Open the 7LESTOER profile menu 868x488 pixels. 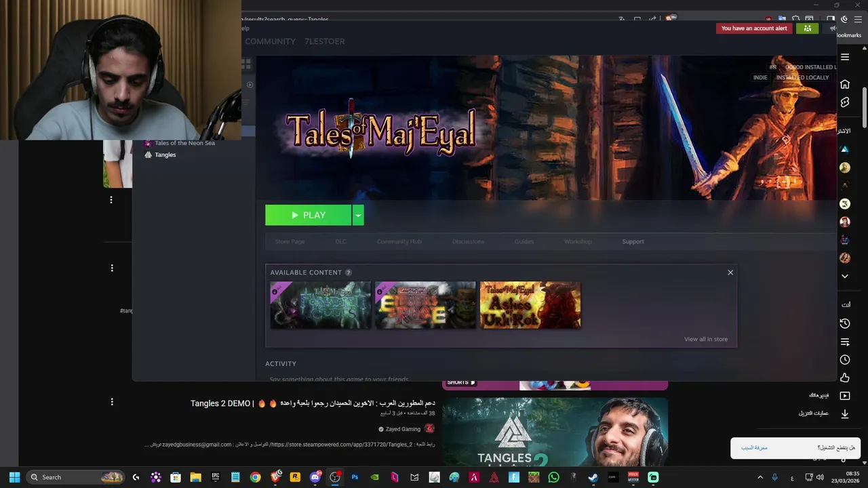[324, 41]
